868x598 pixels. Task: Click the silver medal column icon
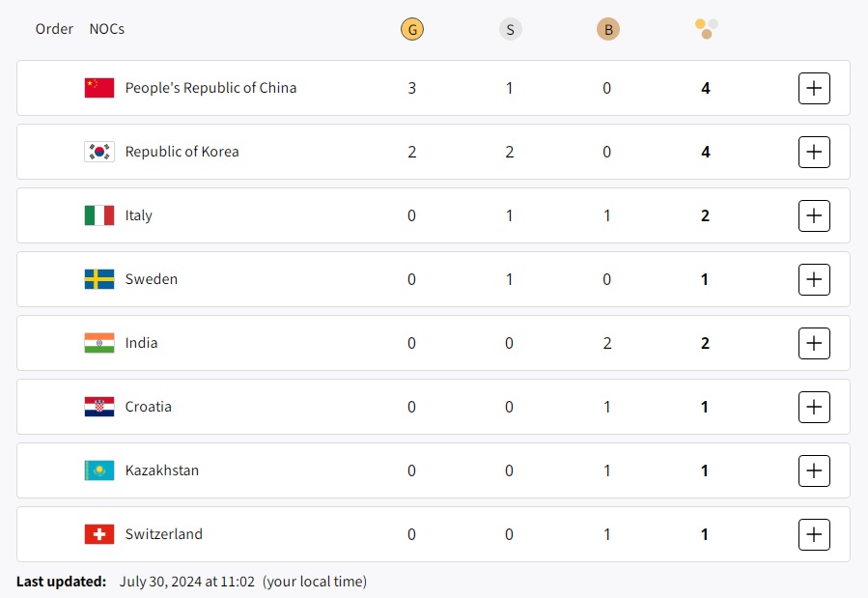coord(510,29)
